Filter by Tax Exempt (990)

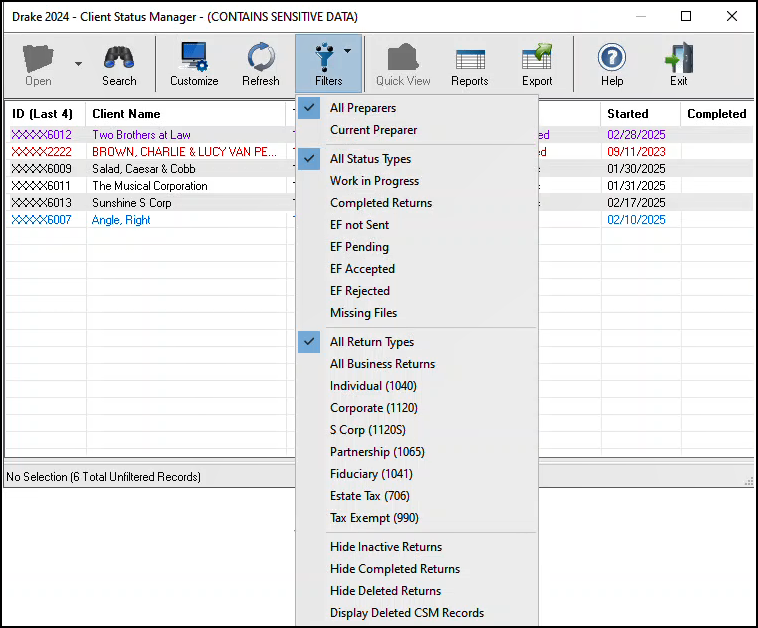(x=417, y=518)
